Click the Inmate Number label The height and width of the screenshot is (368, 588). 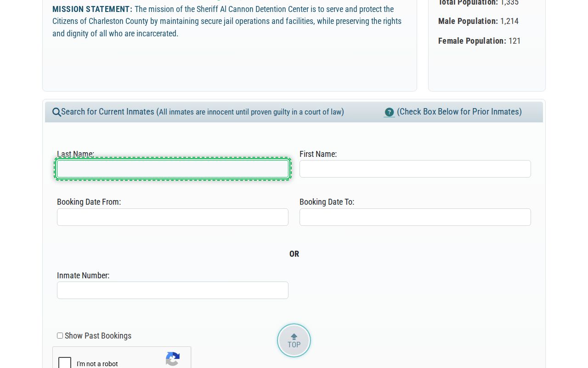(x=83, y=276)
